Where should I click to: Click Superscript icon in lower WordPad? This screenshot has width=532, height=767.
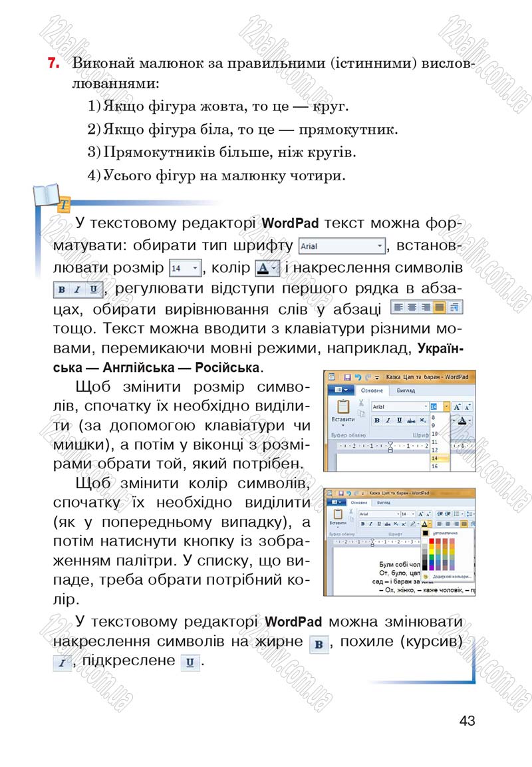click(x=404, y=524)
